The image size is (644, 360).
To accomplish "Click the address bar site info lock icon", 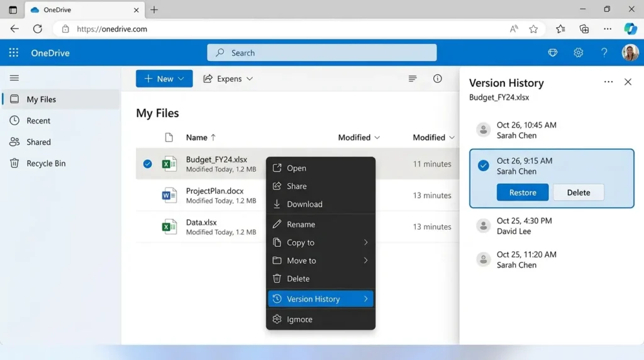I will [65, 29].
